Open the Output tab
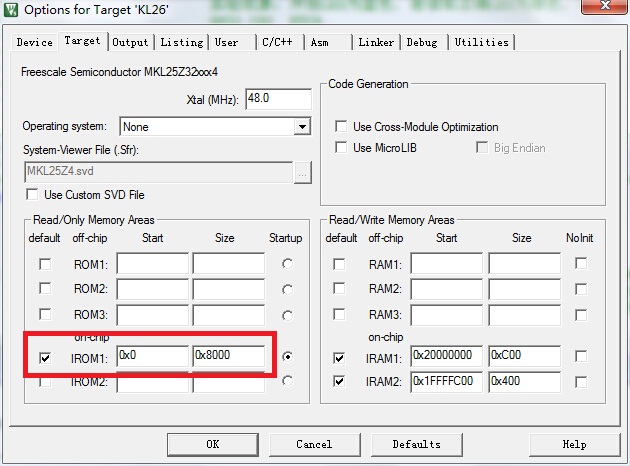 [x=130, y=42]
